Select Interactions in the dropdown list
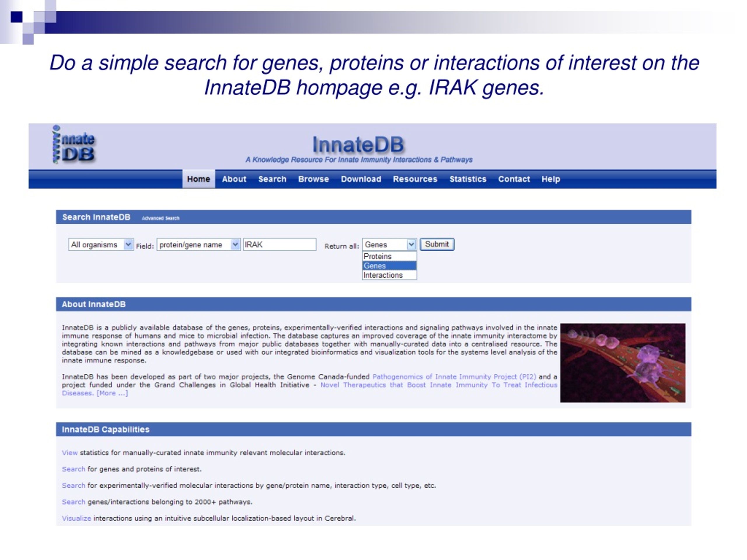This screenshot has width=747, height=560. (x=389, y=275)
